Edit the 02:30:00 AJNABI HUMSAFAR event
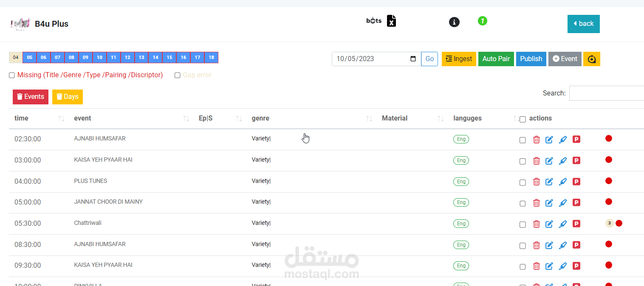This screenshot has width=644, height=286. (549, 139)
